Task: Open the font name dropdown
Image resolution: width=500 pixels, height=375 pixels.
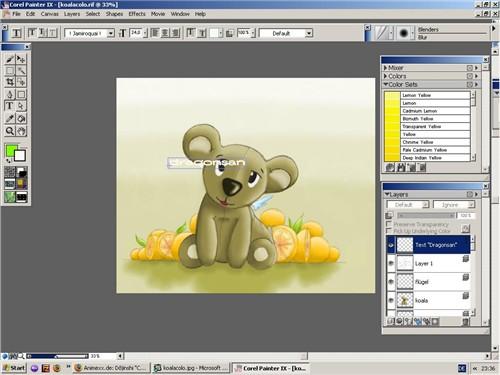Action: (x=111, y=33)
